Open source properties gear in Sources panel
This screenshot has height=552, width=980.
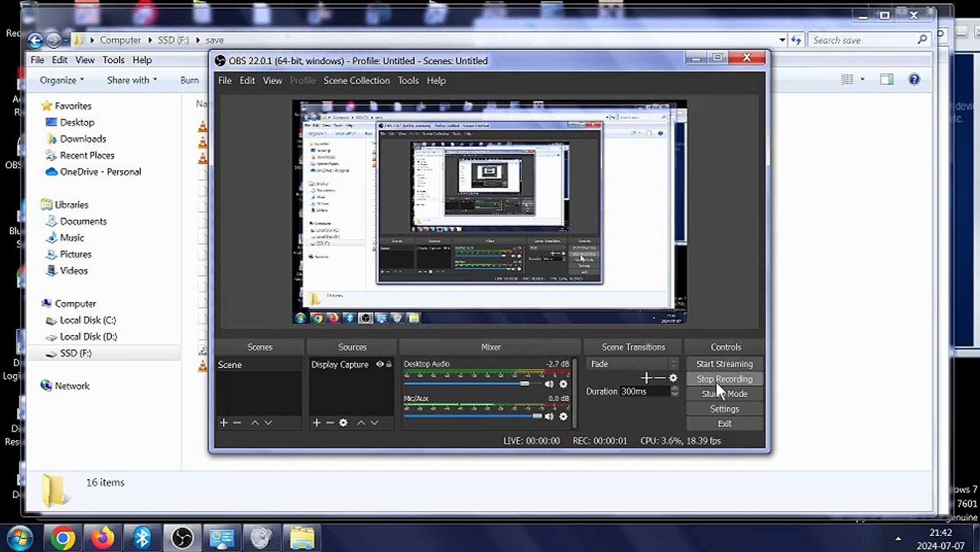[x=343, y=422]
